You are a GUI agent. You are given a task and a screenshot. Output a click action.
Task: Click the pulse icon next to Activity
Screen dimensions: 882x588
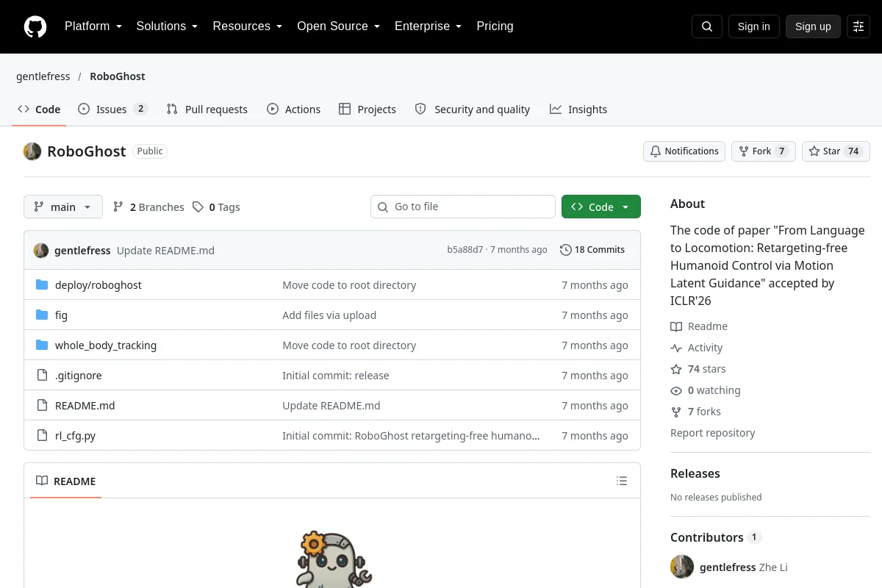[x=676, y=348]
